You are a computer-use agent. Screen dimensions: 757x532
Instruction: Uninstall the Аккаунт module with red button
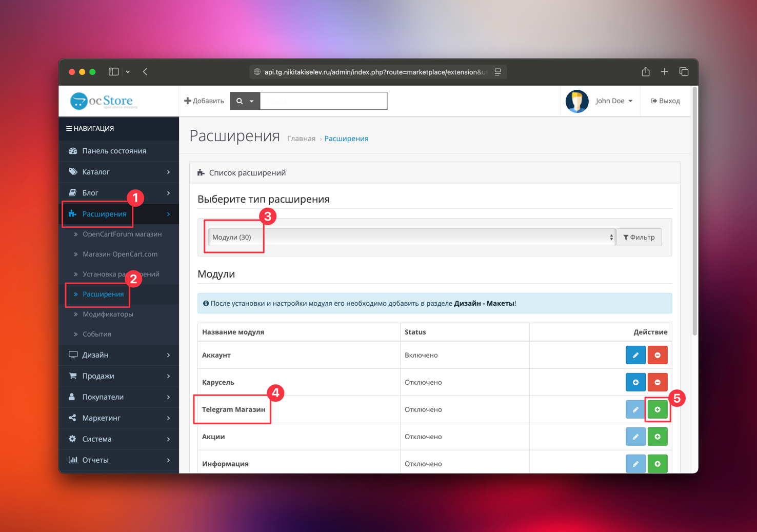tap(657, 355)
